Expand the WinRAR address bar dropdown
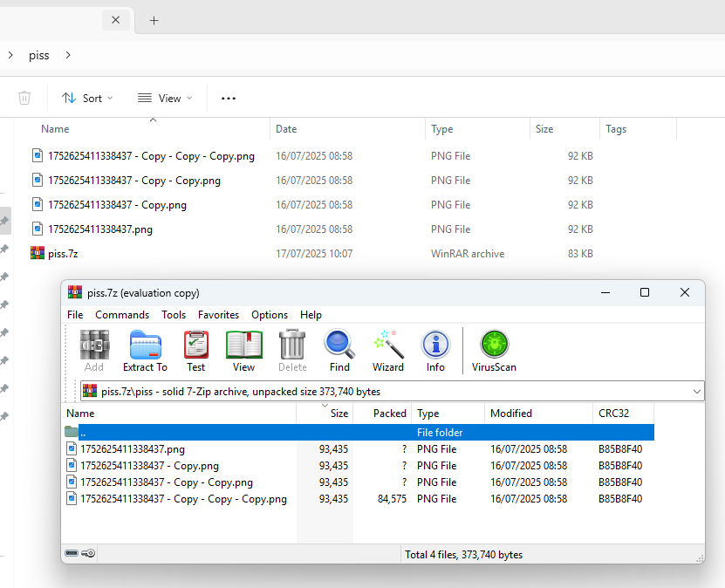Image resolution: width=725 pixels, height=588 pixels. pyautogui.click(x=697, y=392)
